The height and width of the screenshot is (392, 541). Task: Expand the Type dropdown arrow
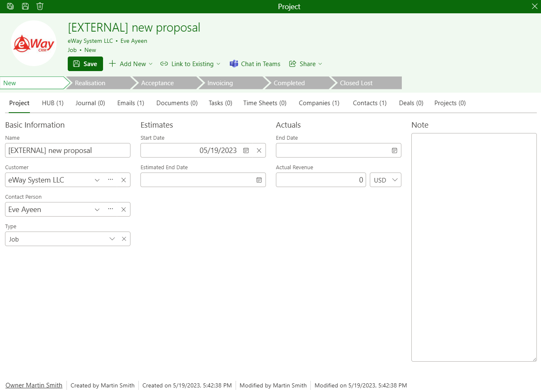pos(112,239)
